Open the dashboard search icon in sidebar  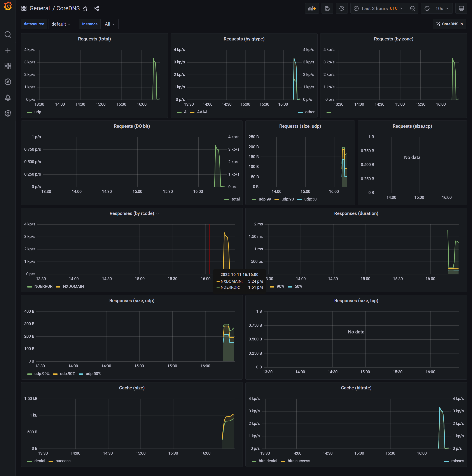point(8,35)
